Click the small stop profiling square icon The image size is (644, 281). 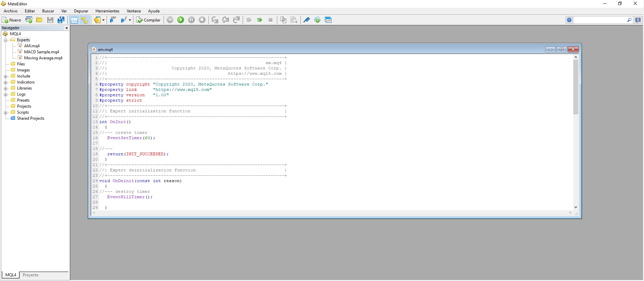(x=271, y=20)
